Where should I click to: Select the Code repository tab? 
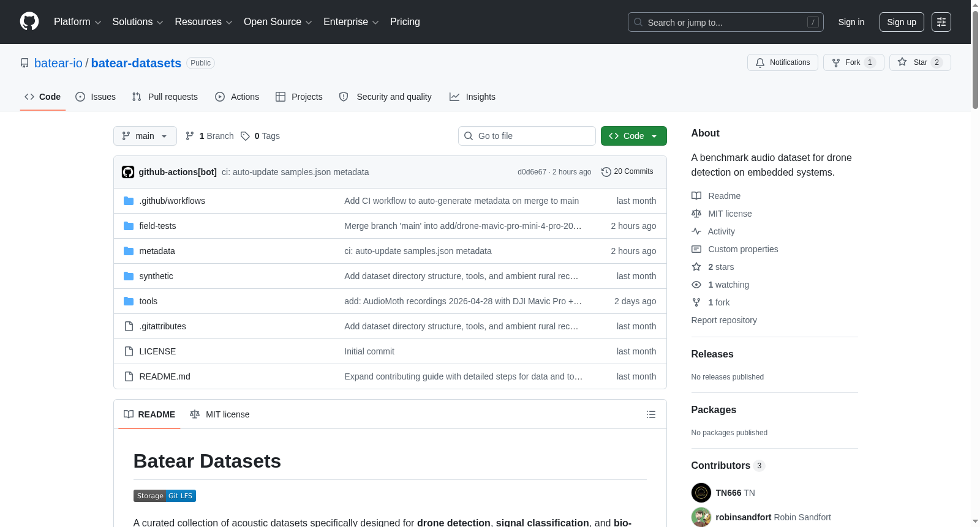[x=43, y=97]
